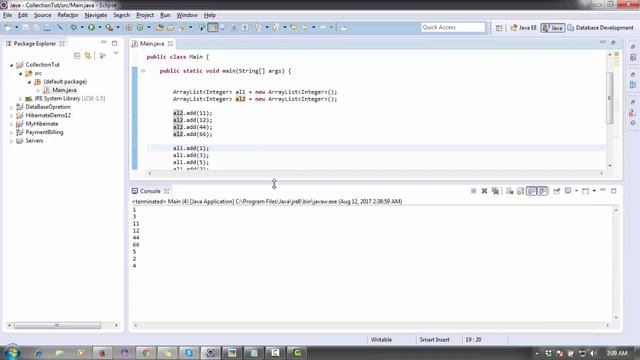Viewport: 640px width, 360px height.
Task: Open the Debug button dropdown arrow
Action: (x=82, y=27)
